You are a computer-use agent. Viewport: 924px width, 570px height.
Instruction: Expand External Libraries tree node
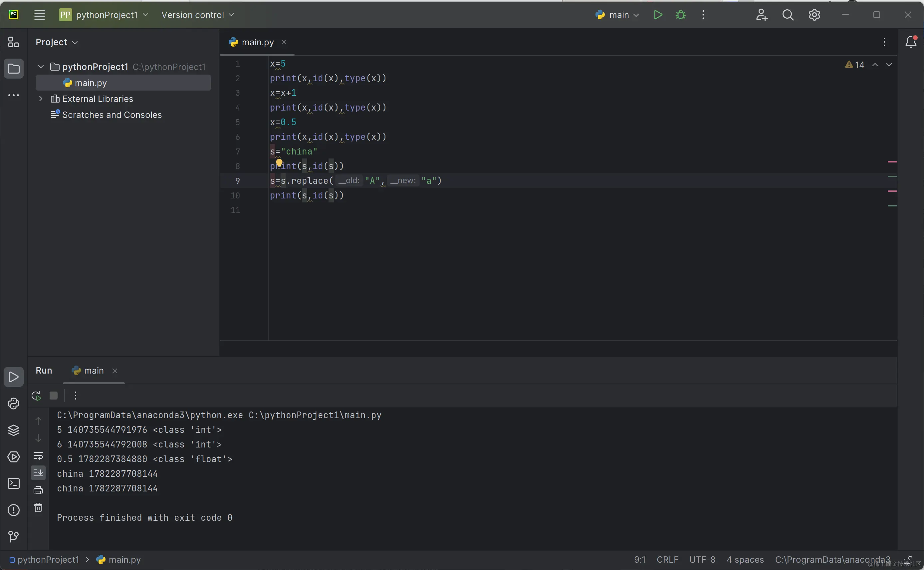click(x=41, y=99)
